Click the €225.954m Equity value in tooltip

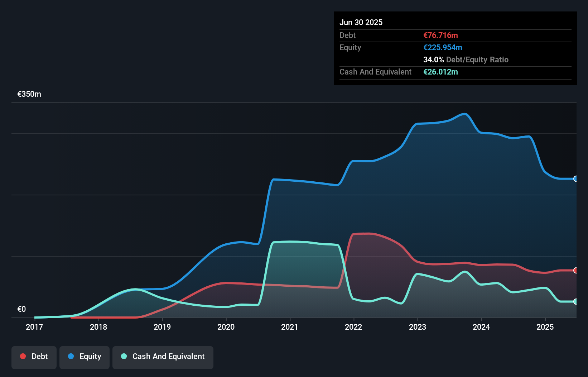point(443,47)
